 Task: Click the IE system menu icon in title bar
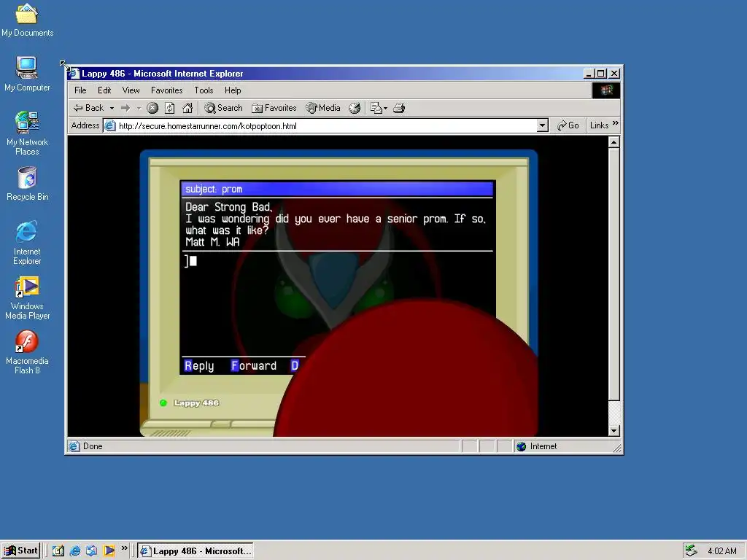(x=74, y=74)
